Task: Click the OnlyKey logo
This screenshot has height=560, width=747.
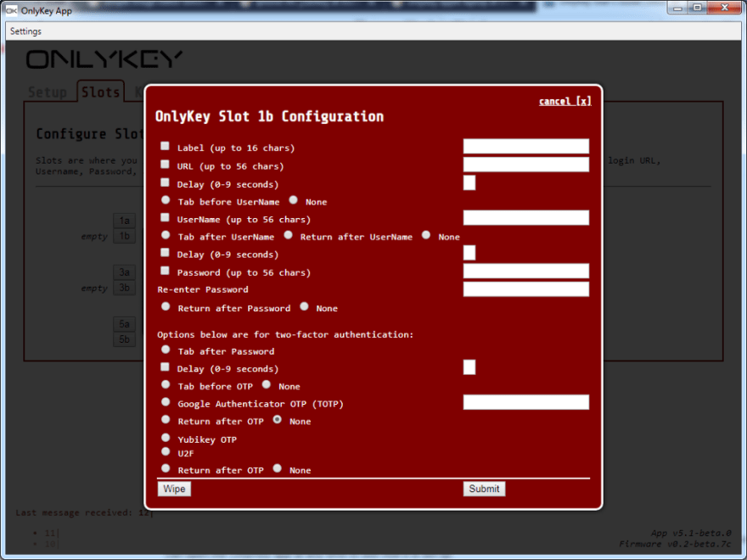Action: click(x=104, y=59)
